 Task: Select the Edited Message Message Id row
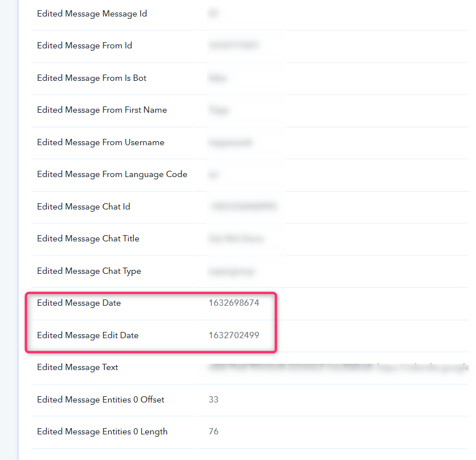pos(249,14)
